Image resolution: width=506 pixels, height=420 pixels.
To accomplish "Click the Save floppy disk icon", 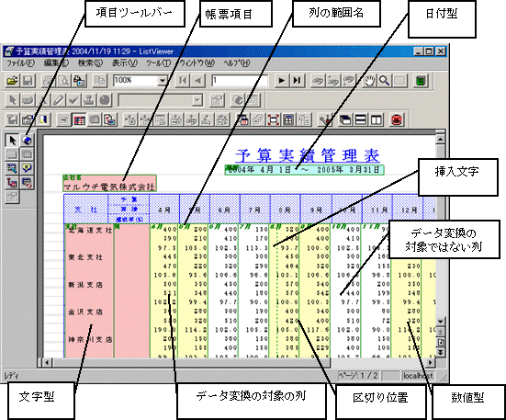I will (x=28, y=81).
